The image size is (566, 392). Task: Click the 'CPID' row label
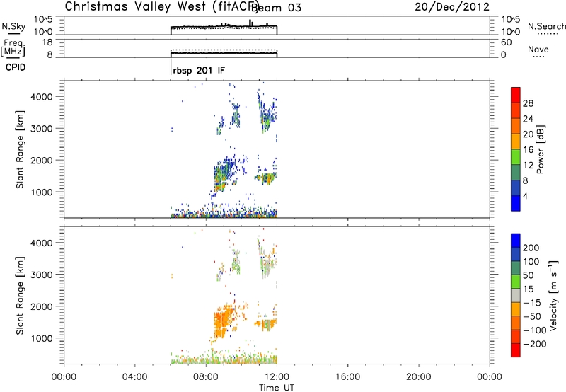click(16, 67)
